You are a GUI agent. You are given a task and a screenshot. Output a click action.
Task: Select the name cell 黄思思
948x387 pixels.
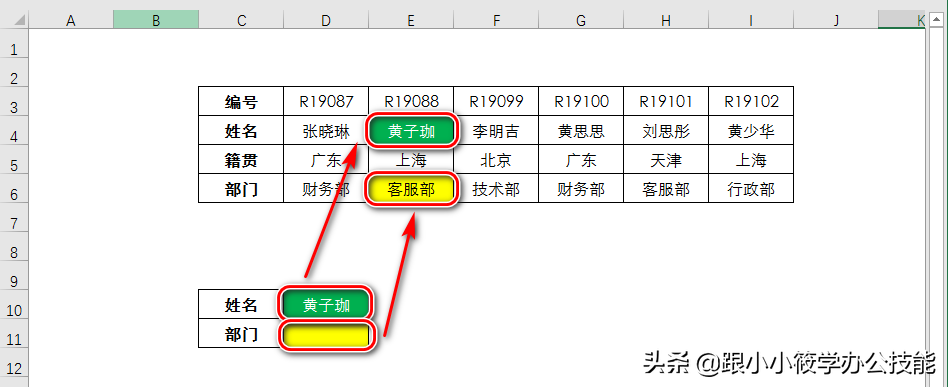(581, 130)
